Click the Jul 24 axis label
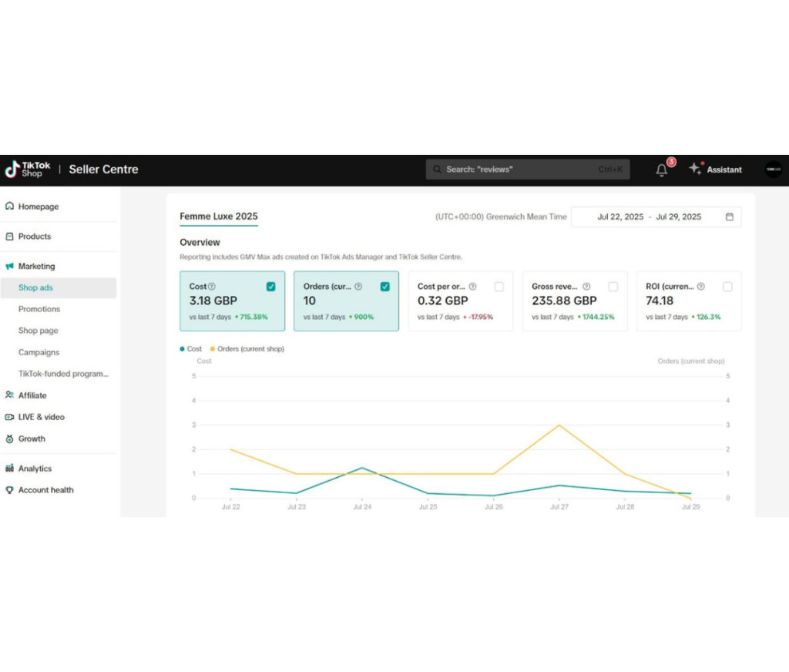 362,507
